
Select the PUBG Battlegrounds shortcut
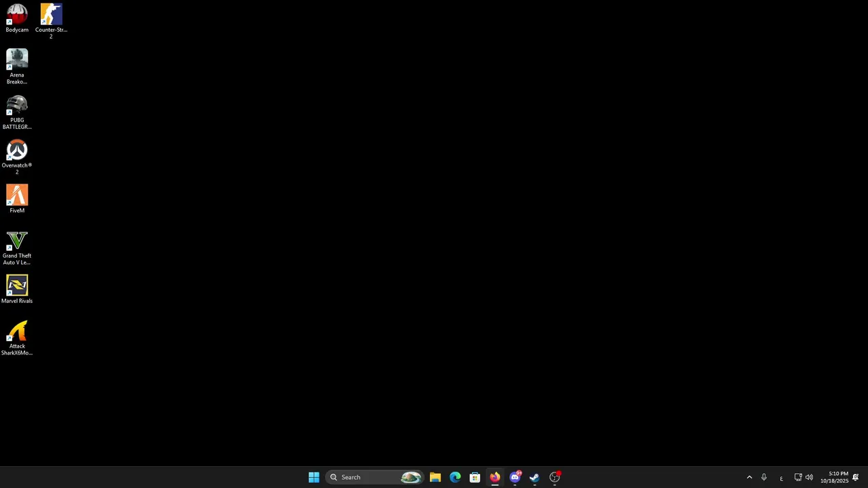[17, 112]
